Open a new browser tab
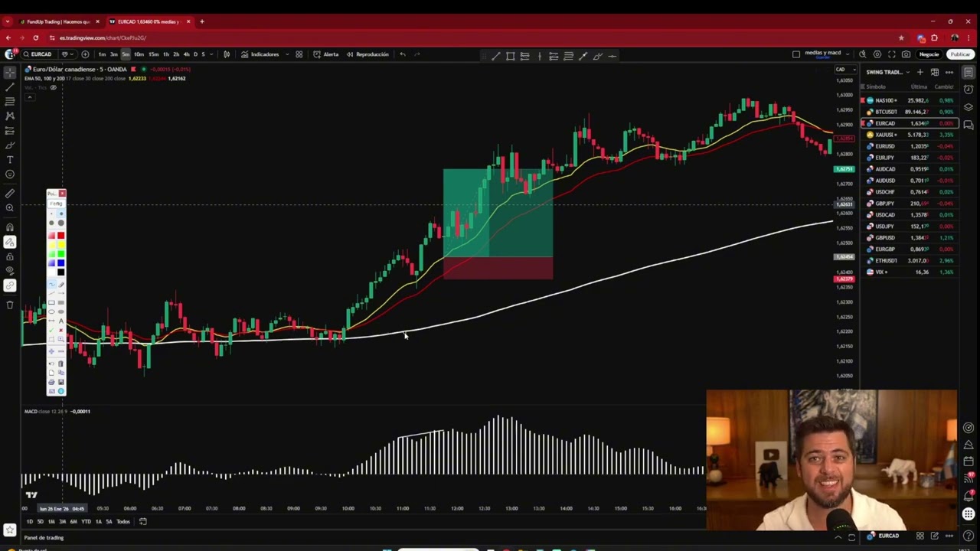The image size is (980, 551). click(202, 21)
